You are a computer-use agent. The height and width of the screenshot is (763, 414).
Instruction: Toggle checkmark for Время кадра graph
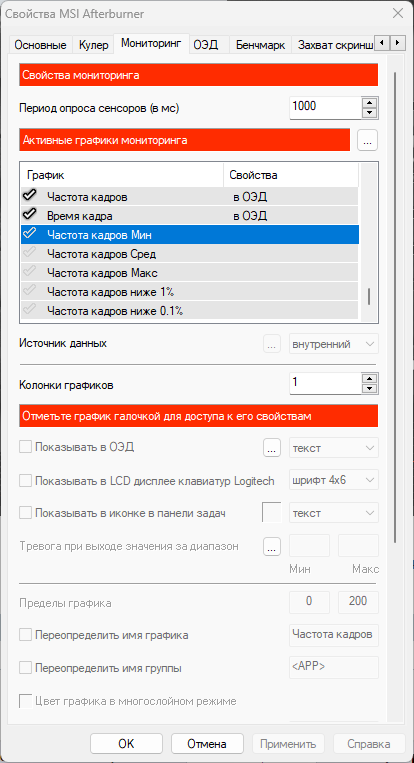click(30, 215)
